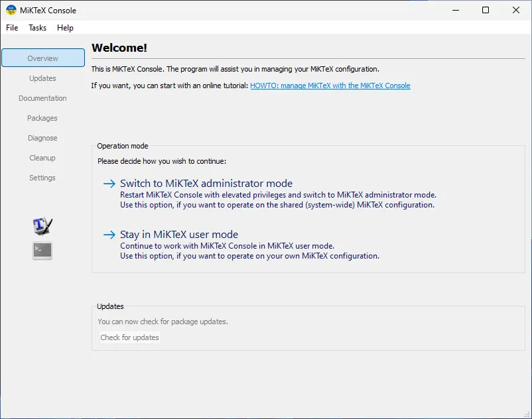Click 'Please decide how you wish to continue' text
This screenshot has height=419, width=532.
point(162,161)
